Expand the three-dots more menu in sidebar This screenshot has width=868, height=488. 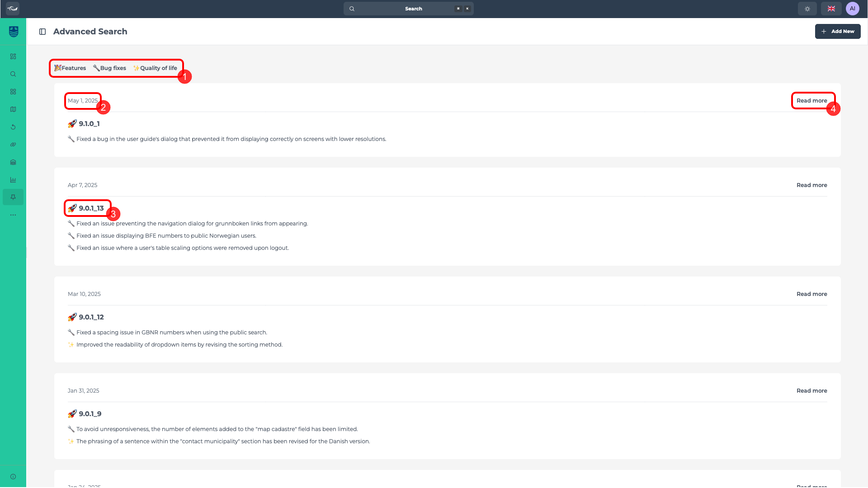[x=13, y=215]
